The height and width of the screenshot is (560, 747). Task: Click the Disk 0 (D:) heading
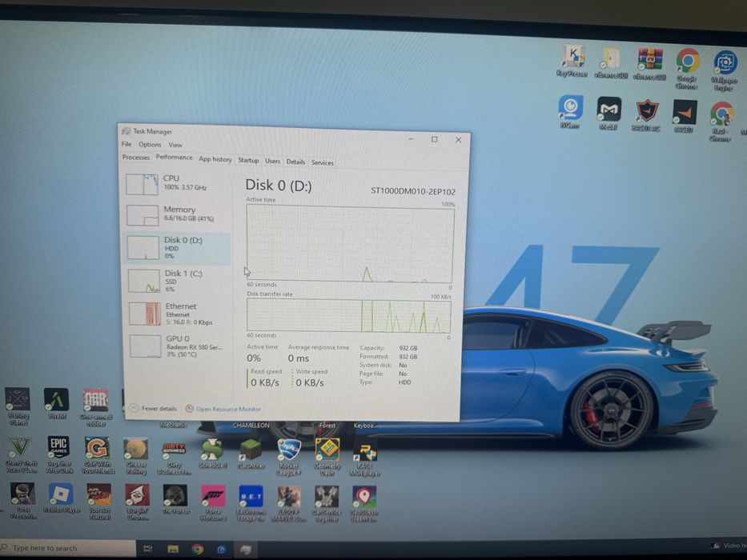278,186
